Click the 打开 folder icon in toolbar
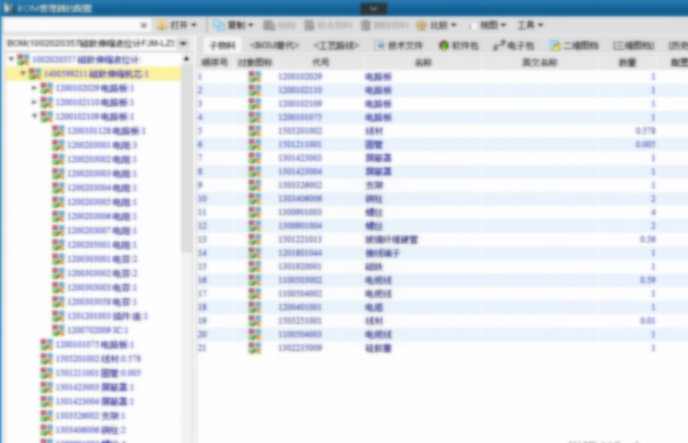Viewport: 688px width, 443px height. pyautogui.click(x=162, y=25)
